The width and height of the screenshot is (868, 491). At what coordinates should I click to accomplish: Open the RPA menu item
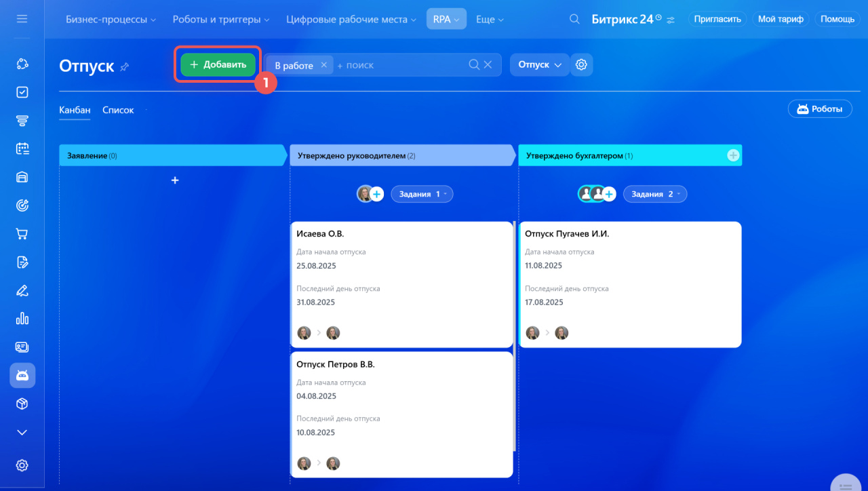446,20
